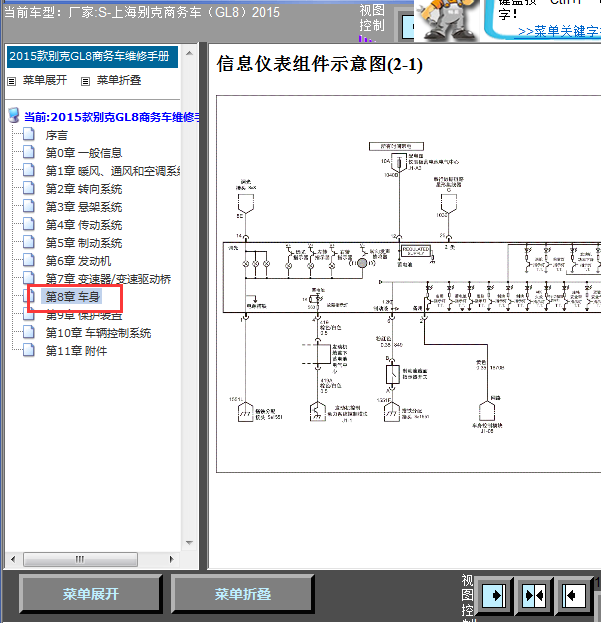Click the inward double-arrow view control icon
This screenshot has height=623, width=601.
[x=534, y=595]
